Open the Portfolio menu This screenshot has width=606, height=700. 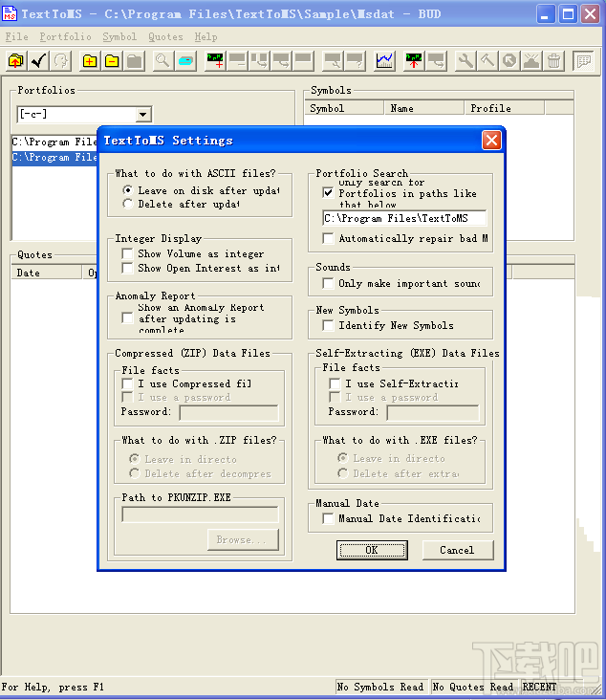65,36
